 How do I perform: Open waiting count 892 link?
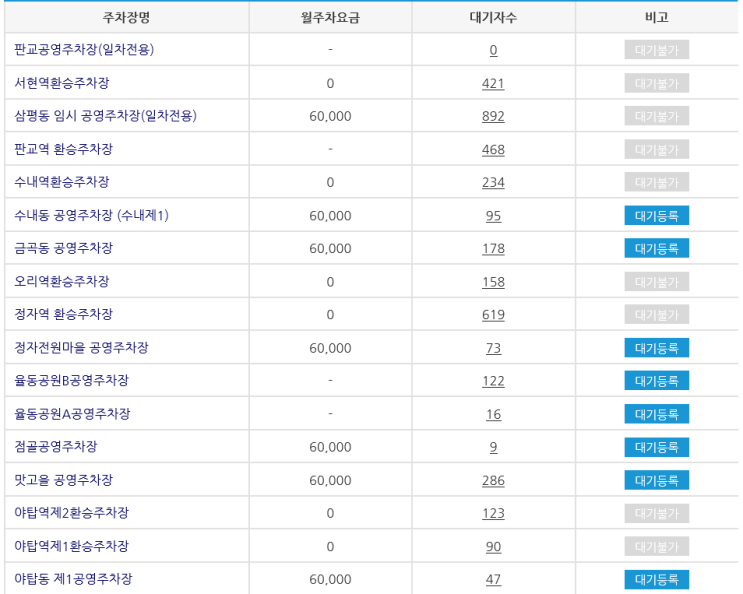493,116
